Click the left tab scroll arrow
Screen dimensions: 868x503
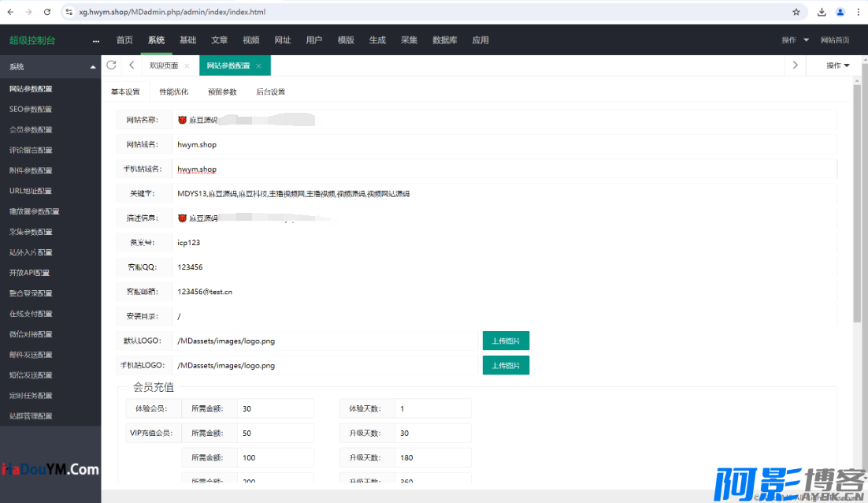[132, 65]
